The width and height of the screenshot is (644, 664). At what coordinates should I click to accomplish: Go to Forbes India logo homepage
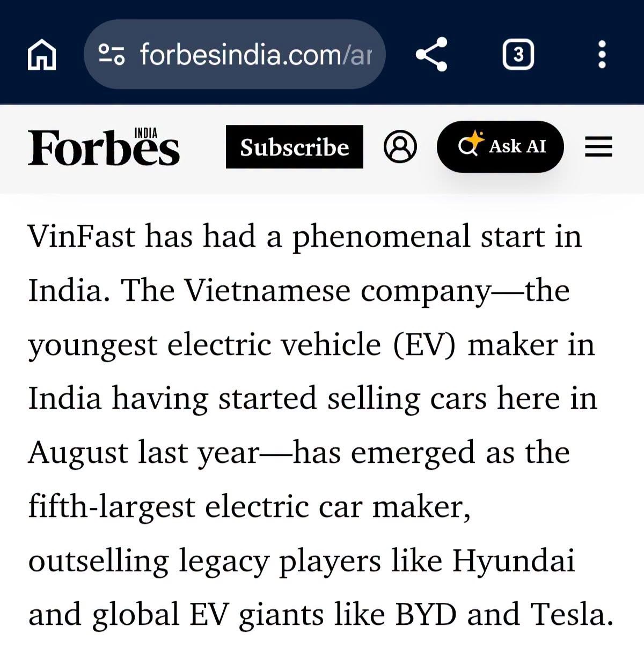[x=104, y=146]
